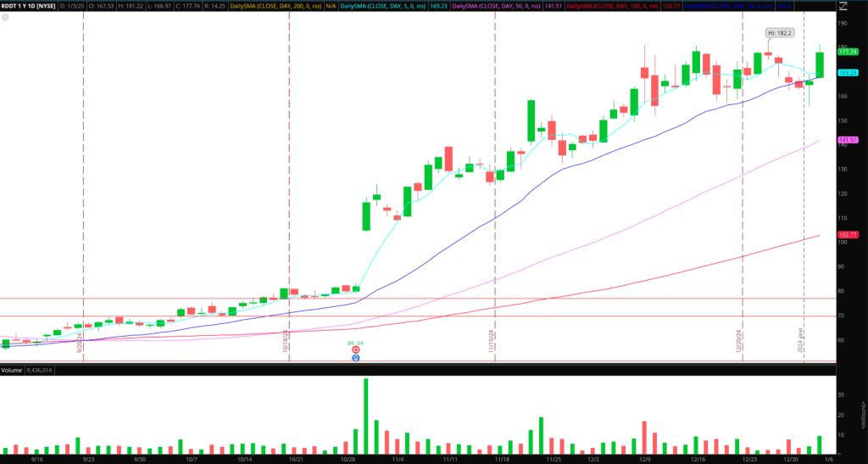This screenshot has height=464, width=868.
Task: Click the price axis expand icon at top-right
Action: [x=840, y=7]
